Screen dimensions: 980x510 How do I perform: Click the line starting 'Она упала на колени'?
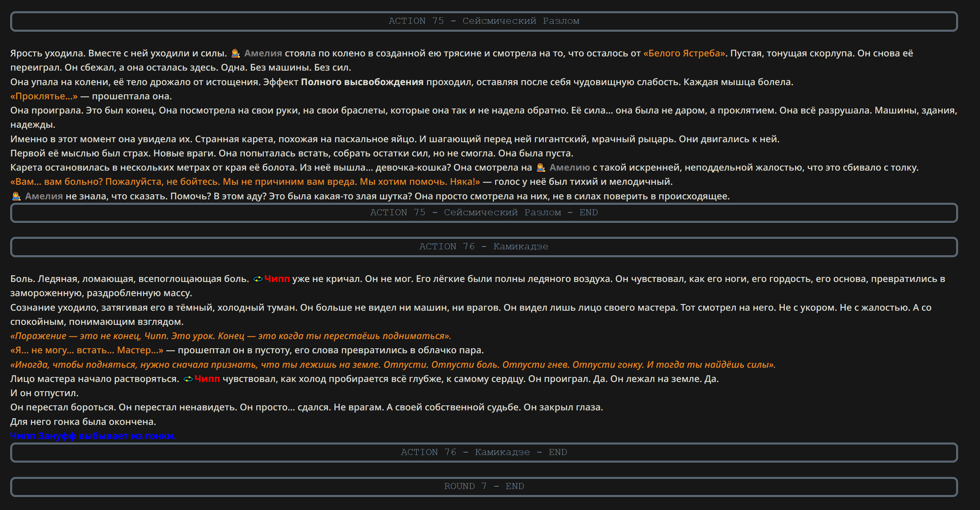coord(402,82)
